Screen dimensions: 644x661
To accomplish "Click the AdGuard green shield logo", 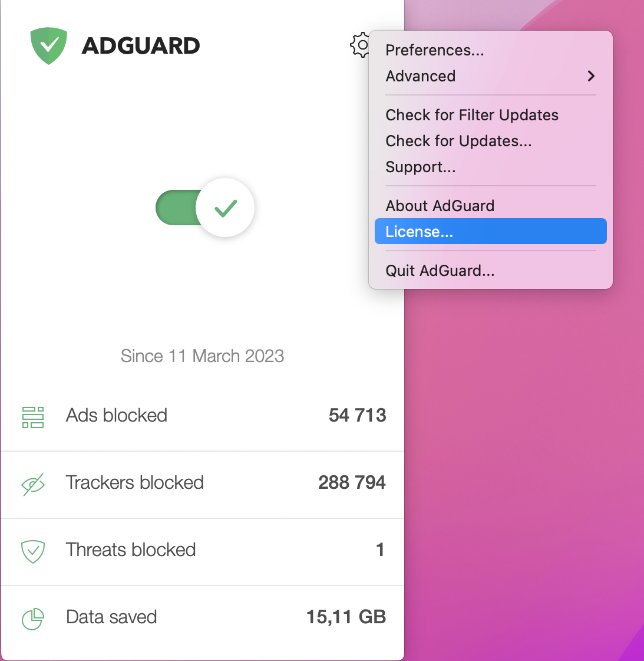I will point(48,45).
